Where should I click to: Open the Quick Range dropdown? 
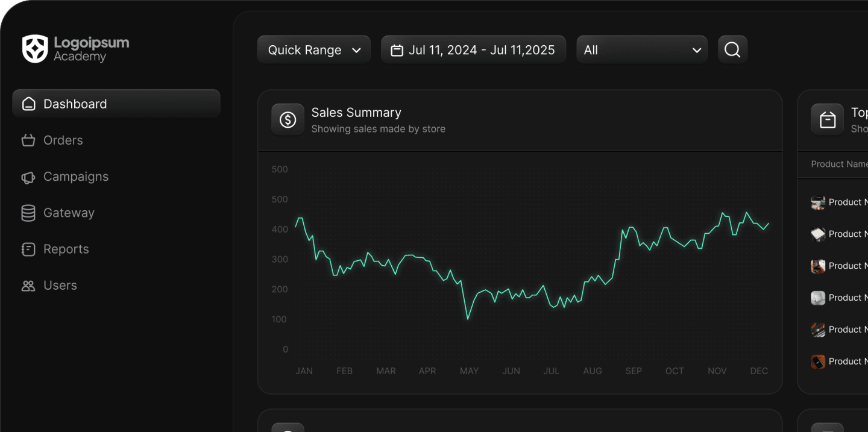click(314, 50)
